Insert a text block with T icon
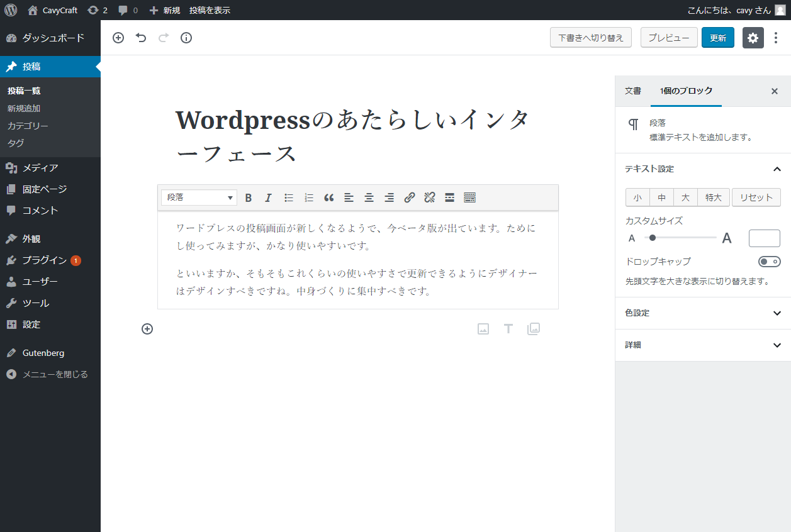The width and height of the screenshot is (791, 532). click(x=508, y=328)
